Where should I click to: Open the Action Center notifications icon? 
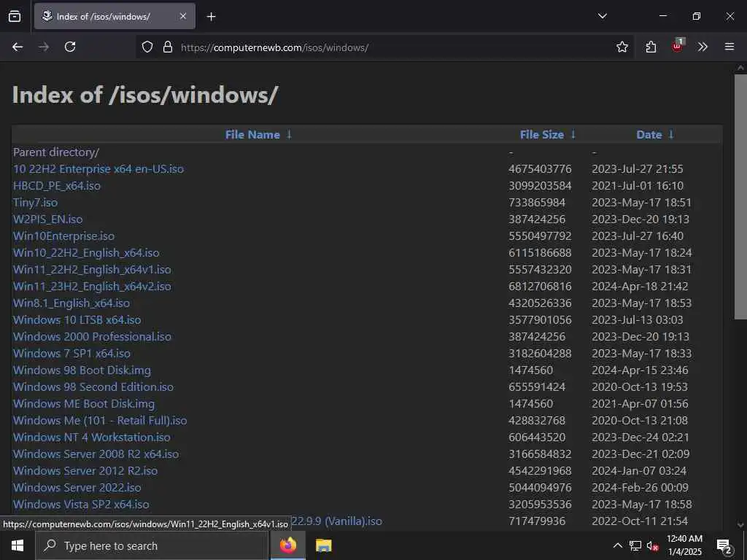[724, 546]
